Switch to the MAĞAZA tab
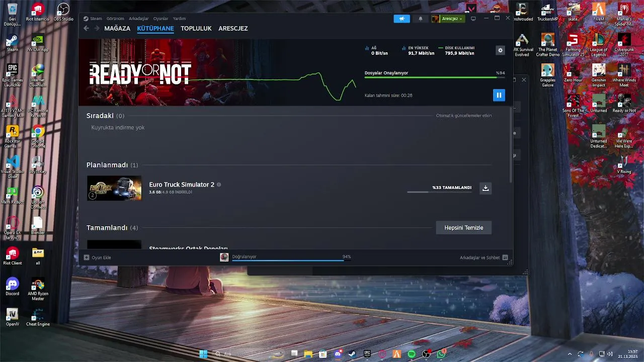 coord(117,29)
